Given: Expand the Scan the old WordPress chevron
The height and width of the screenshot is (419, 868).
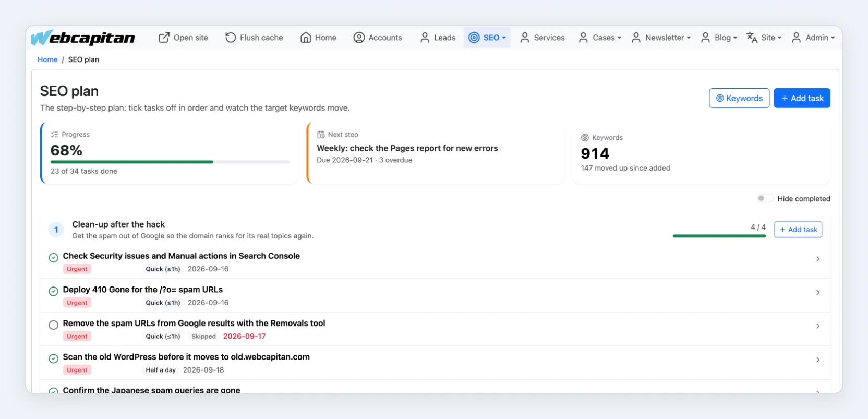Looking at the screenshot, I should 818,360.
